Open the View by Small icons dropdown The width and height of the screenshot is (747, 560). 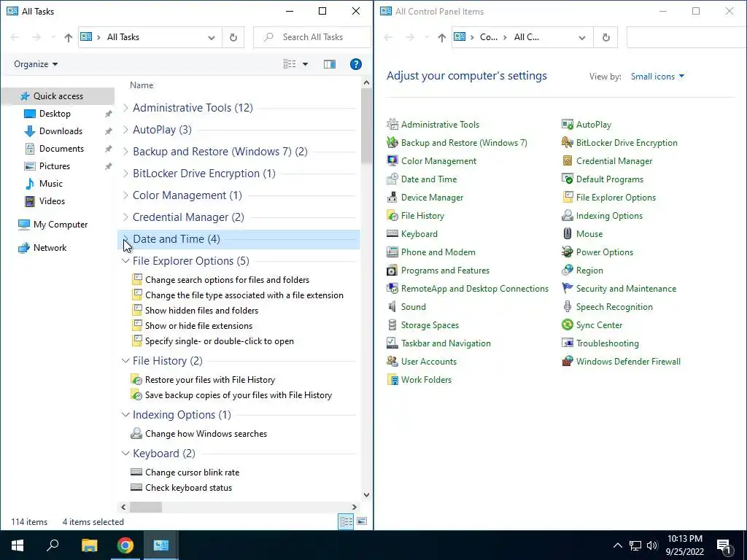click(657, 76)
